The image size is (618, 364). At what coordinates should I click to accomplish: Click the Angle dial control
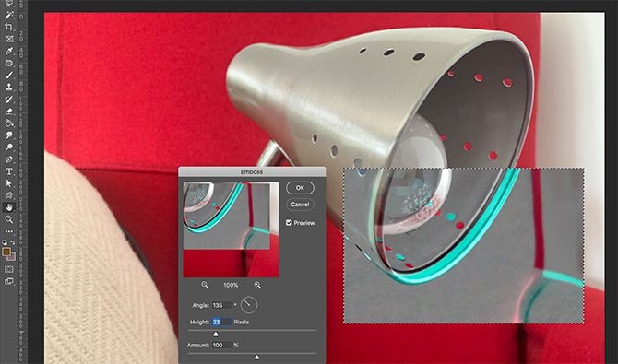[249, 305]
